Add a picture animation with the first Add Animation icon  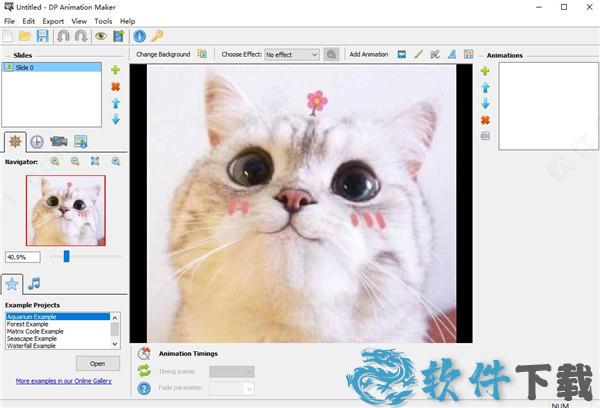(401, 54)
